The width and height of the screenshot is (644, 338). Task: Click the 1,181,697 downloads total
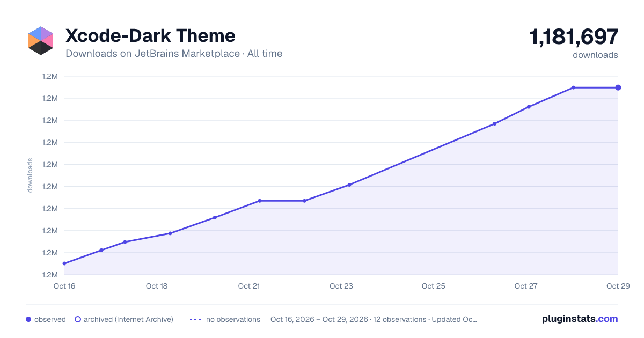click(x=574, y=36)
